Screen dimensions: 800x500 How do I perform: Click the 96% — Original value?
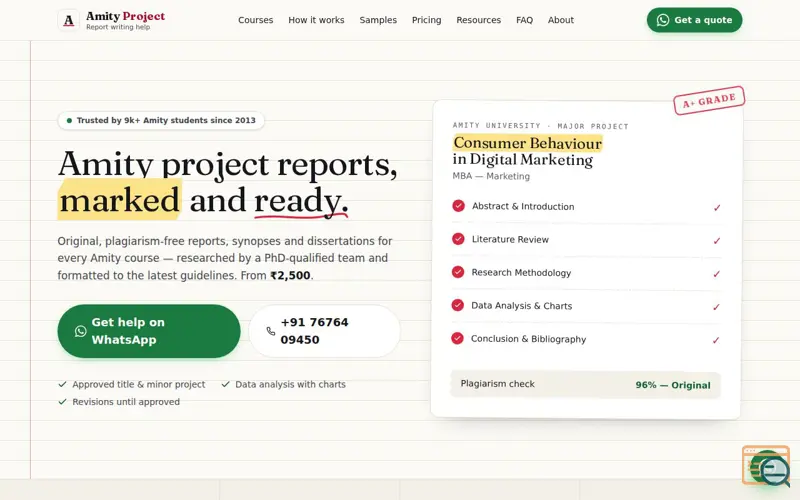coord(673,385)
